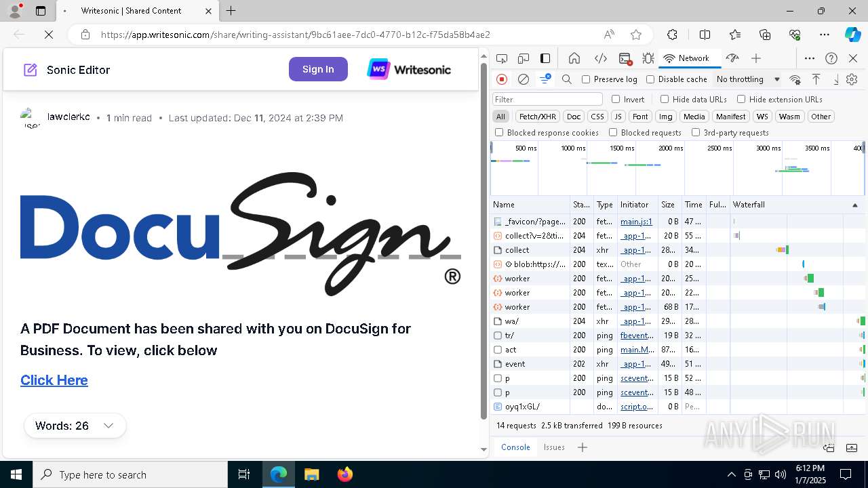
Task: Click the Waterfall column sort arrow
Action: pyautogui.click(x=854, y=205)
